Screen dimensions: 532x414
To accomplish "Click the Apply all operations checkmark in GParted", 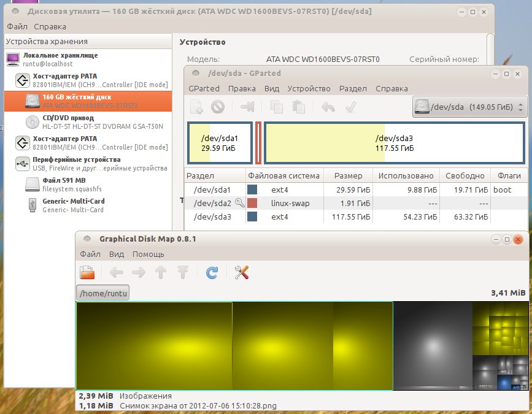I will (351, 107).
